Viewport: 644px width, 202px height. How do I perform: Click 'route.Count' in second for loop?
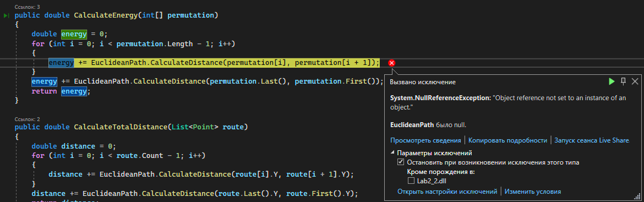pyautogui.click(x=140, y=156)
